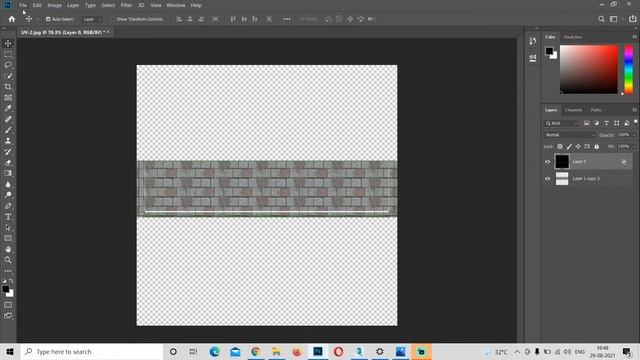640x360 pixels.
Task: Open the Opacity dropdown arrow
Action: tap(633, 135)
